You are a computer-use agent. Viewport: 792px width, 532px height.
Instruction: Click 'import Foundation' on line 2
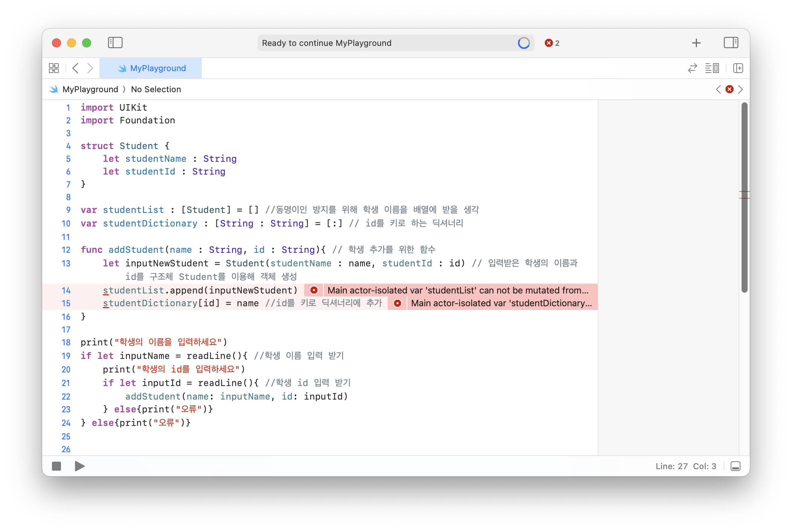coord(128,120)
